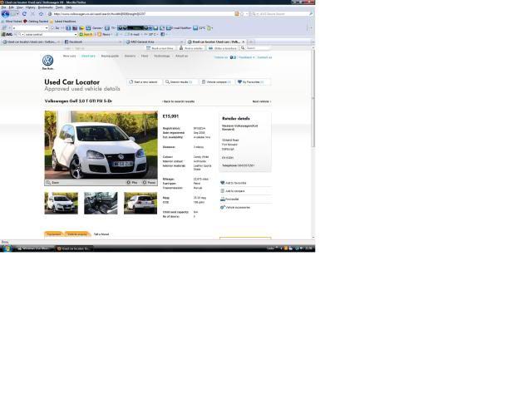Click the Vehicle accessories icon
Screen dimensions: 532x394
tap(223, 207)
